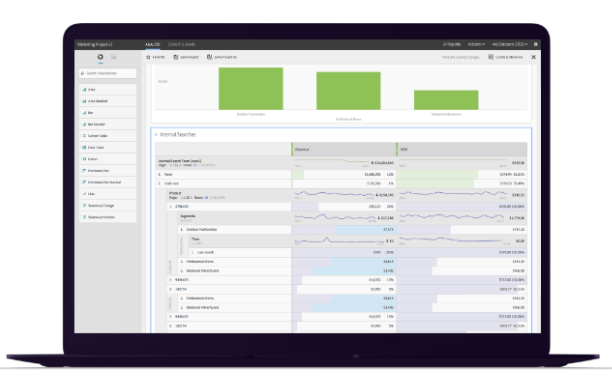Screen dimensions: 612x381
Task: Select the Donut visualization
Action: pos(108,159)
